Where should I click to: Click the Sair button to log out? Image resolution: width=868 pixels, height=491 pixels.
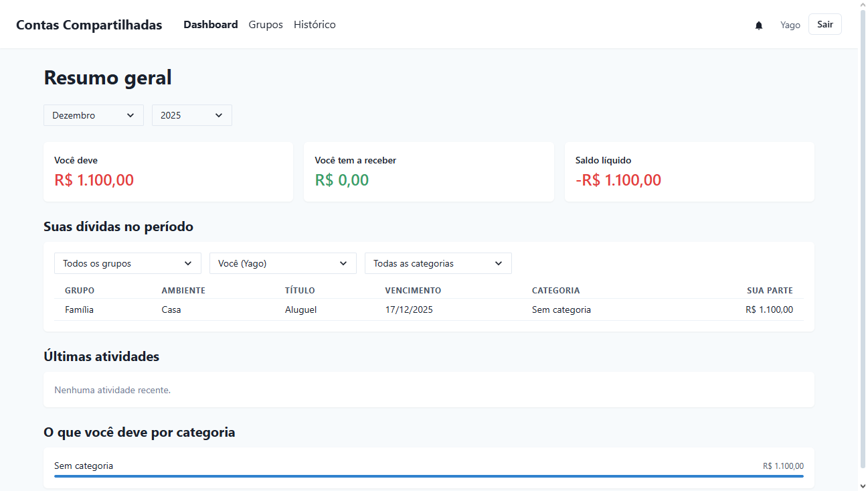point(824,23)
